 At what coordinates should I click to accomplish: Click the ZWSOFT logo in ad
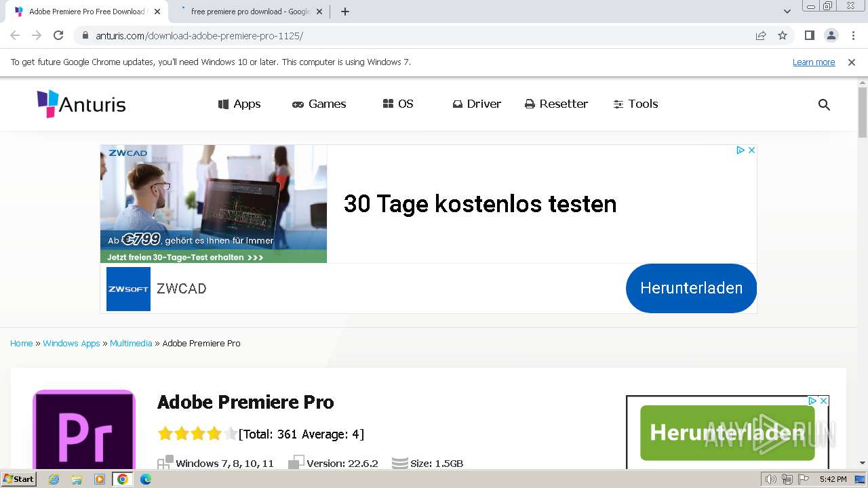pyautogui.click(x=128, y=289)
